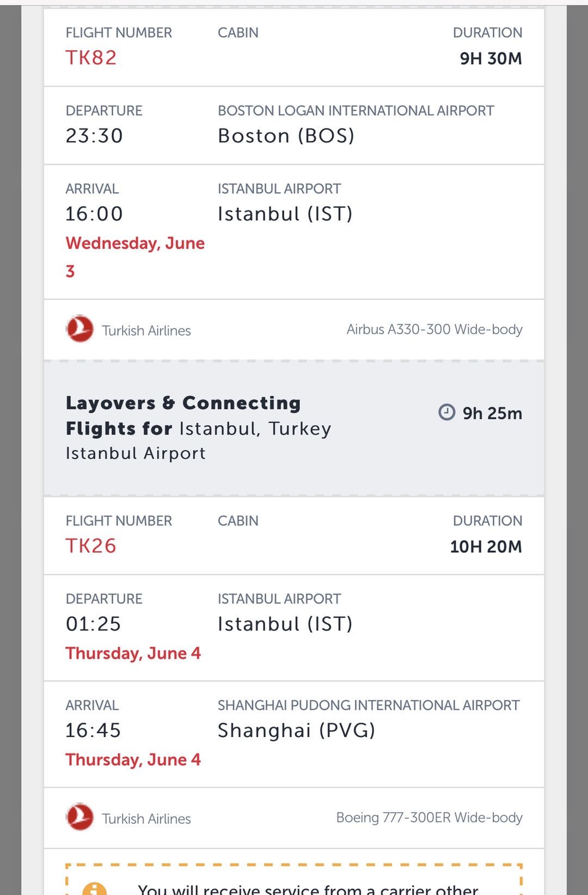588x895 pixels.
Task: Click the 10H 20M flight duration
Action: pos(486,546)
